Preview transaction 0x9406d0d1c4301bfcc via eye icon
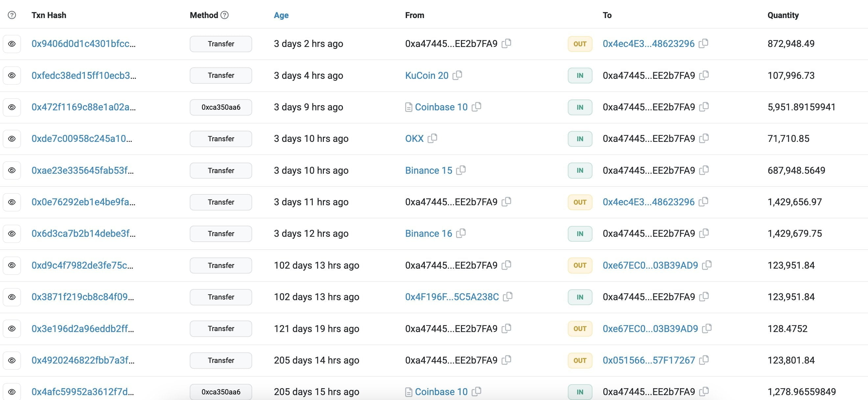This screenshot has height=400, width=868. pyautogui.click(x=12, y=44)
